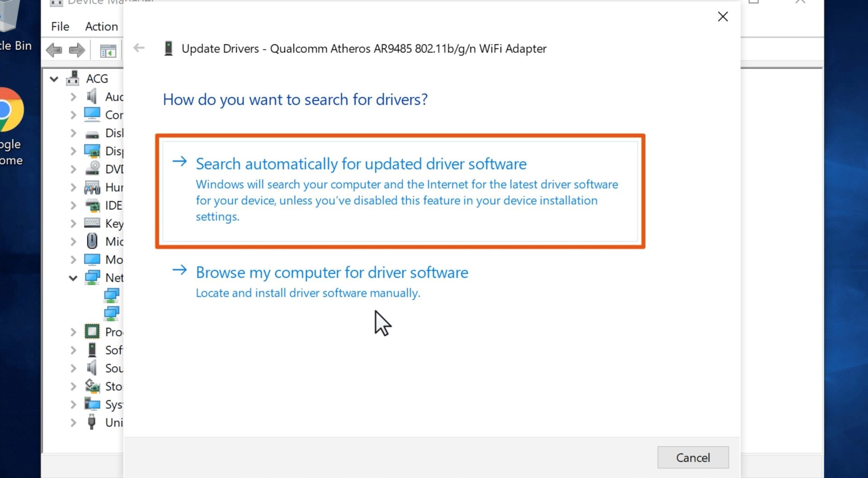Image resolution: width=868 pixels, height=478 pixels.
Task: Expand the System devices category
Action: (73, 404)
